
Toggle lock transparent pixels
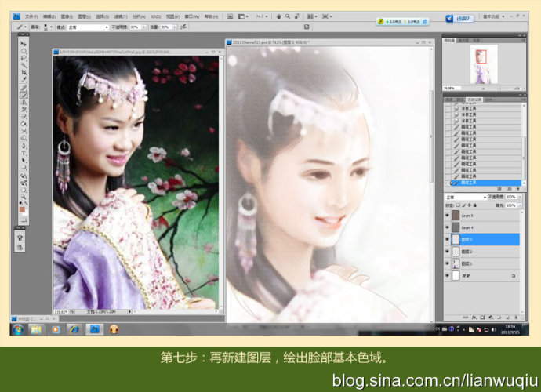[x=458, y=205]
